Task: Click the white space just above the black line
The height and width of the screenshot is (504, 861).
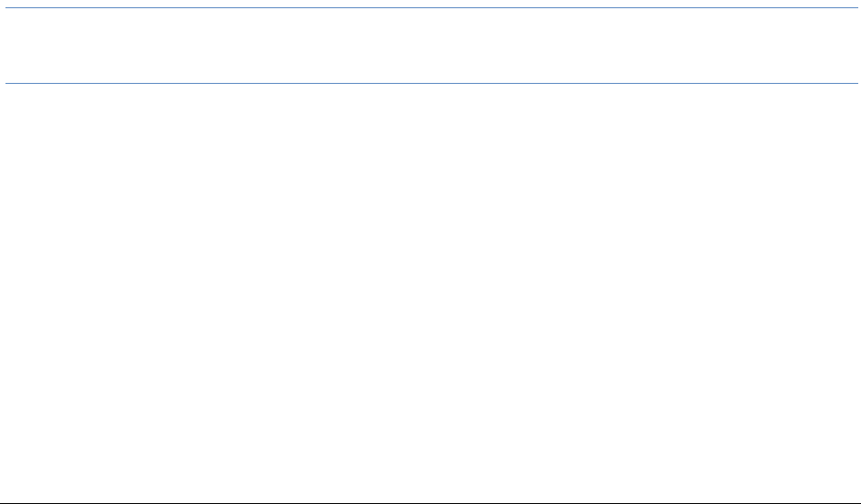Action: pos(430,488)
